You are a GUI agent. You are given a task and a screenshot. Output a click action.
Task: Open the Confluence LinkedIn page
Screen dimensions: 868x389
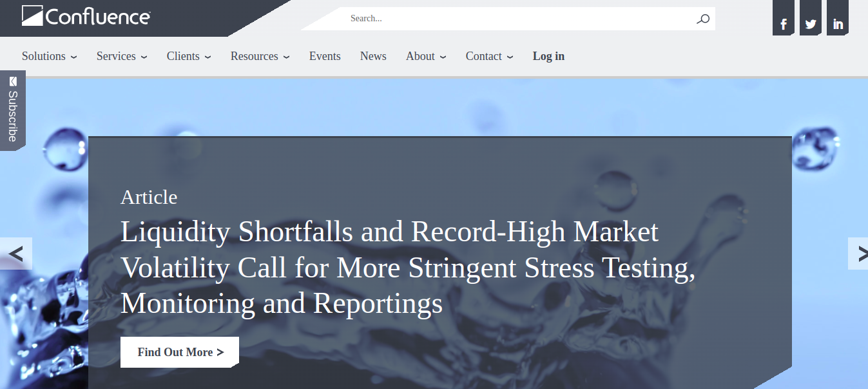click(x=838, y=19)
